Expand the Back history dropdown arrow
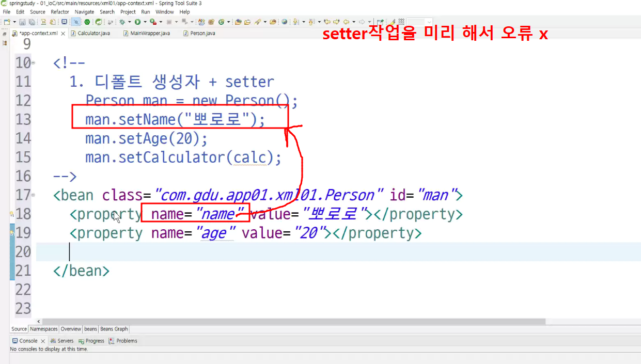 pyautogui.click(x=354, y=22)
